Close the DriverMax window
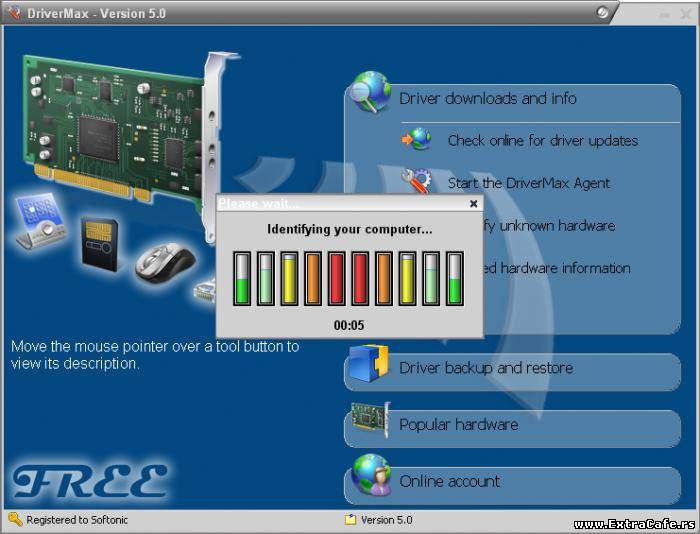700x534 pixels. [x=686, y=14]
